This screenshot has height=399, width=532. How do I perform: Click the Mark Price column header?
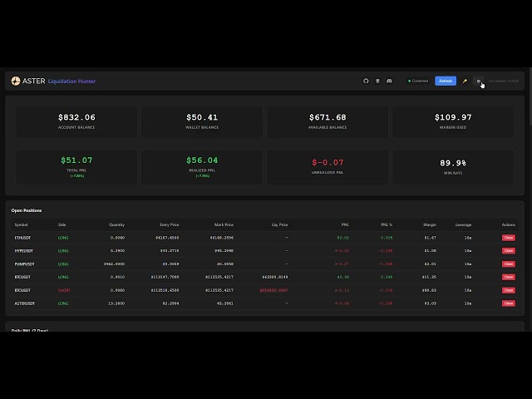224,224
